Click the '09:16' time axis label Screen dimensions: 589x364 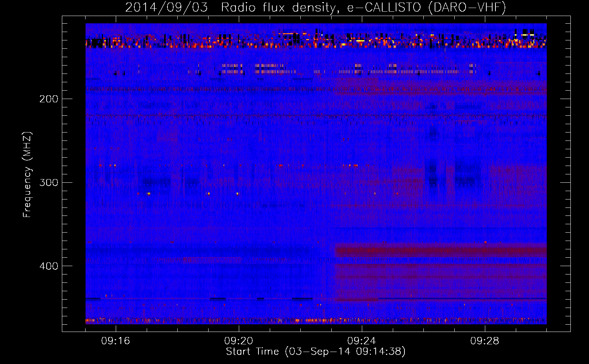tap(116, 341)
